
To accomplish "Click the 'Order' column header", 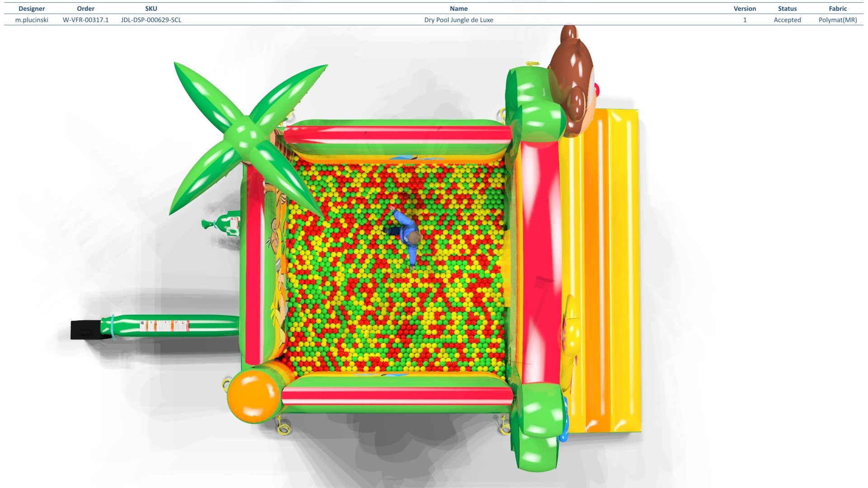I will click(85, 9).
